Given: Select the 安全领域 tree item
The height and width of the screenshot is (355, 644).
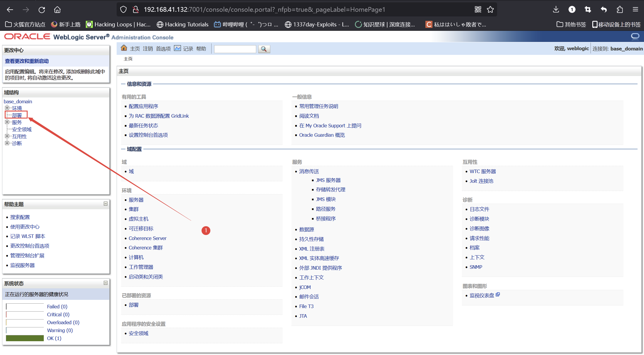Looking at the screenshot, I should [x=22, y=129].
